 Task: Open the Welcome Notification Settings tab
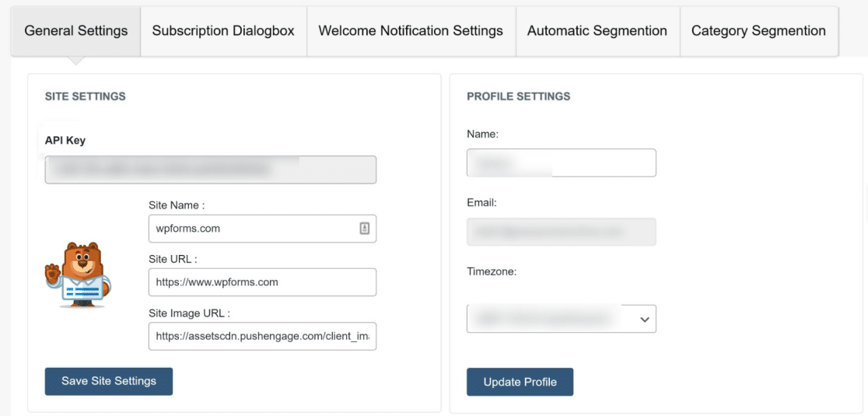411,32
